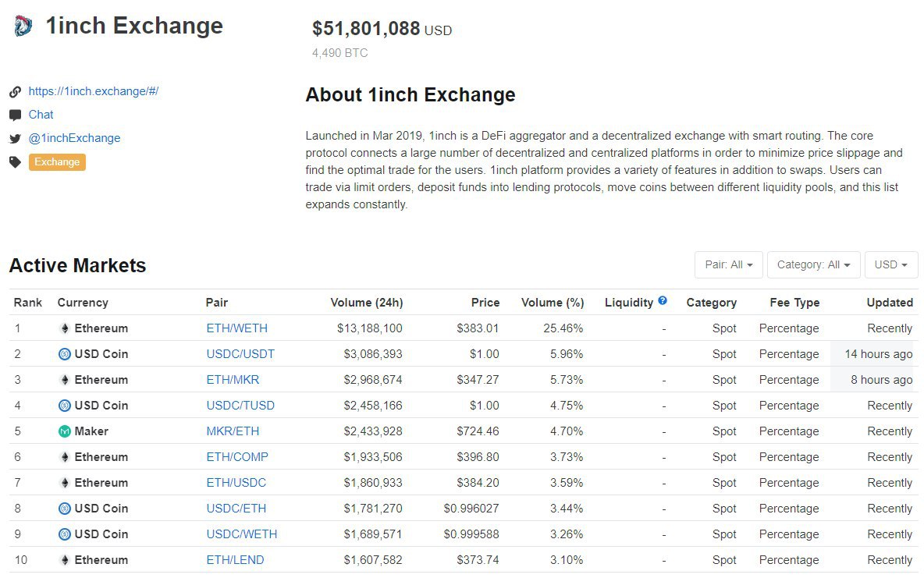Click the Active Markets heading
The image size is (924, 578).
point(78,266)
